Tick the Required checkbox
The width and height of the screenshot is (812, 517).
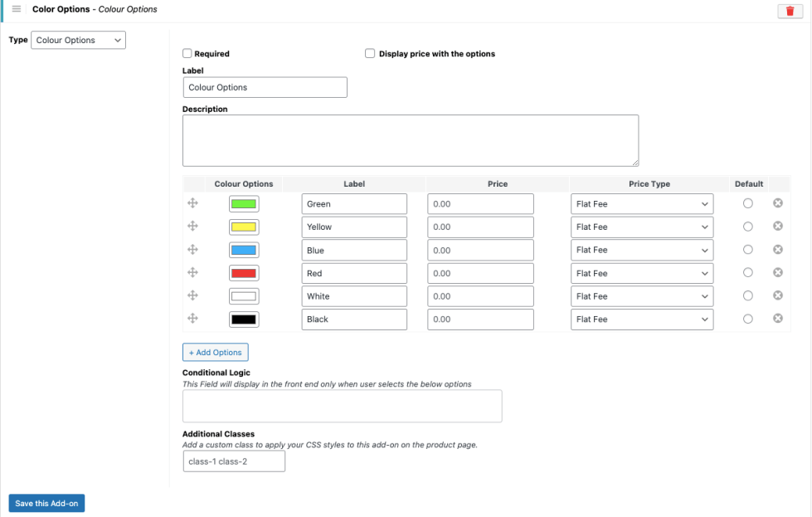coord(187,53)
